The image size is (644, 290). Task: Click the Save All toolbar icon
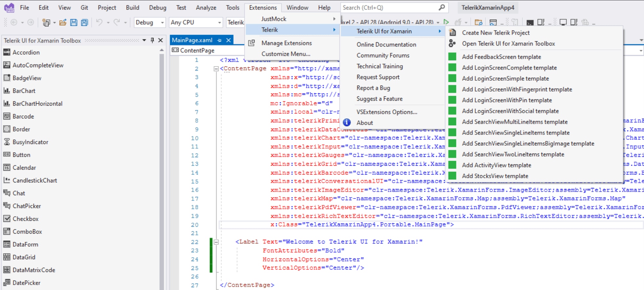click(x=84, y=22)
